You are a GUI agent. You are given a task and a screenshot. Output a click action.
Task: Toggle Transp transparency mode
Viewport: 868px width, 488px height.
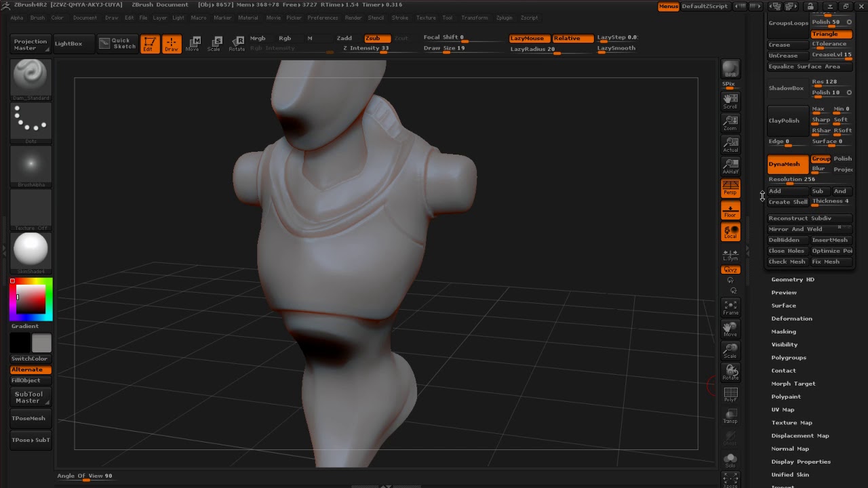730,415
